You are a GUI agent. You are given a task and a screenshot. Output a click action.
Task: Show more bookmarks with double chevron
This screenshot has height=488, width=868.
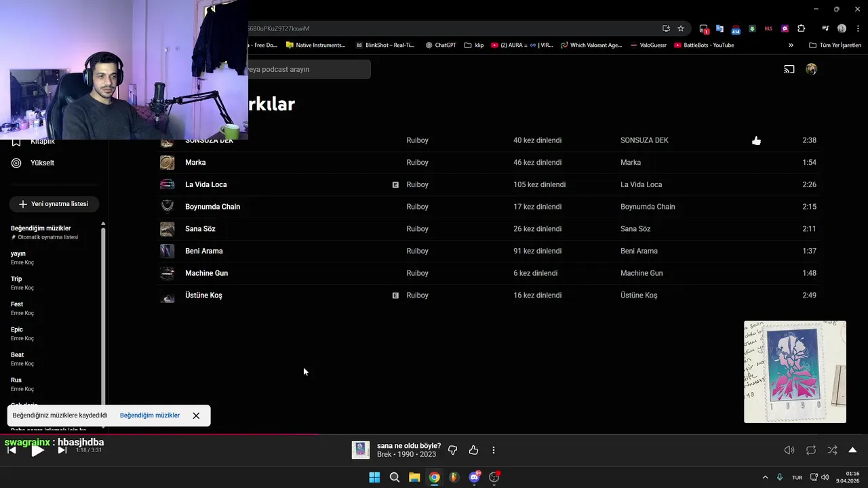(x=791, y=45)
